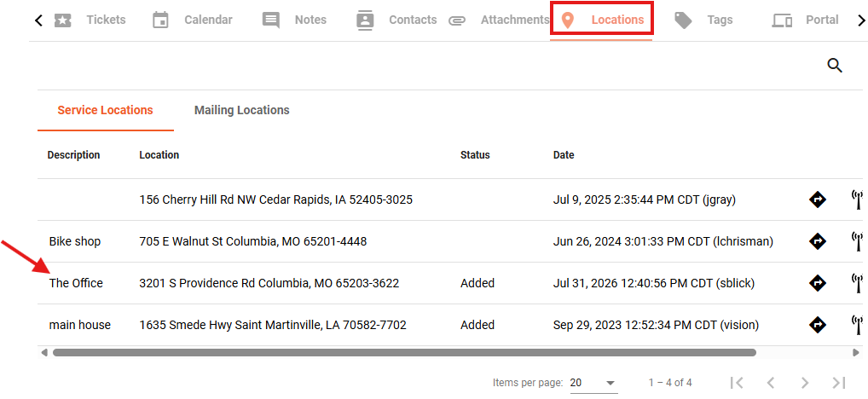Open the Attachments tab

pyautogui.click(x=498, y=20)
